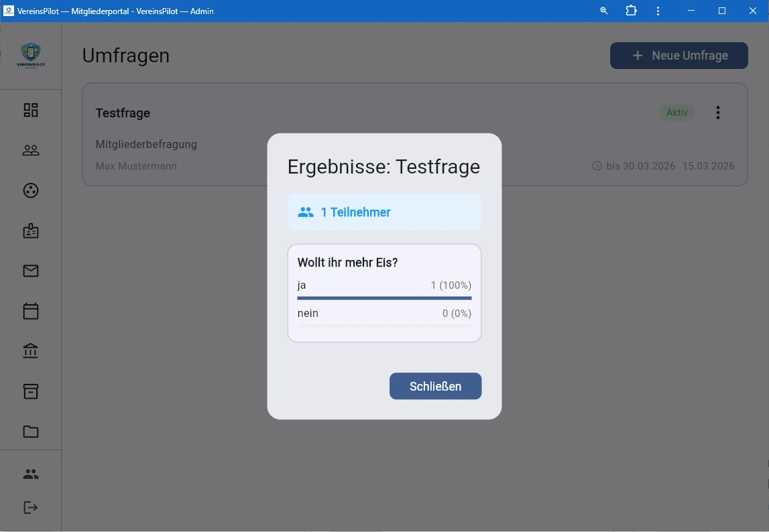Open the calendar section from the sidebar
The image size is (769, 532).
pyautogui.click(x=30, y=311)
